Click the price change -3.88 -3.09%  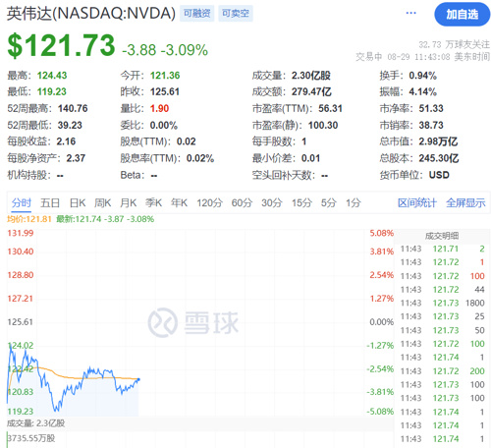click(x=165, y=50)
